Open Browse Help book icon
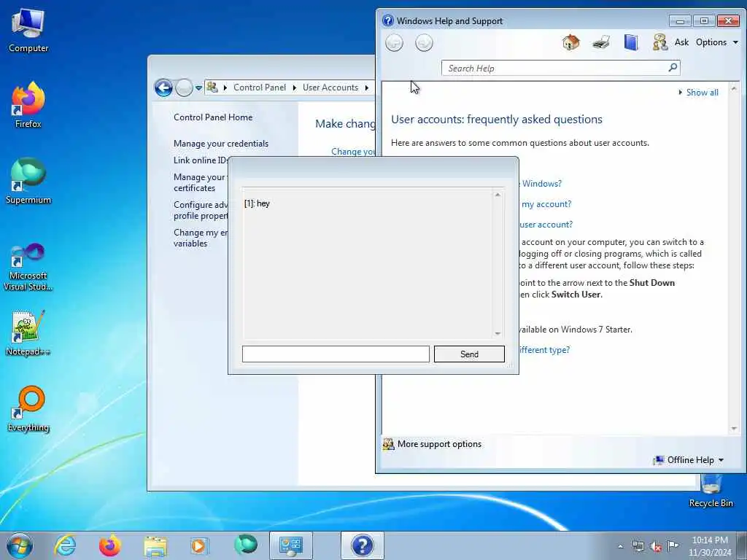Screen dimensions: 747x560 click(x=631, y=43)
